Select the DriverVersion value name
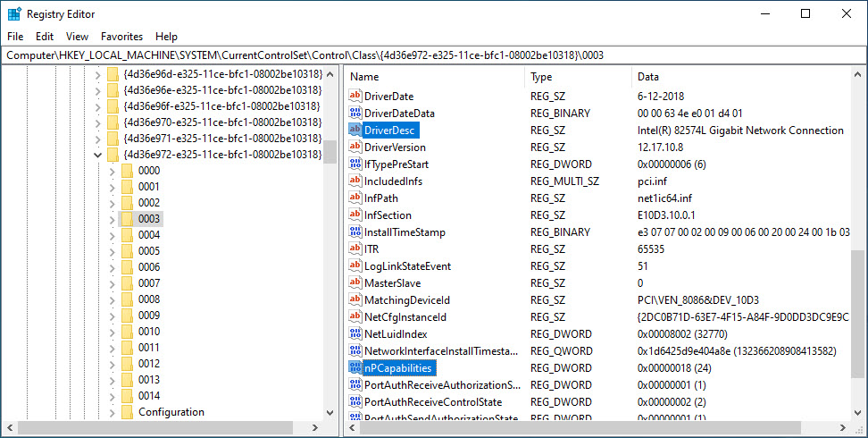 [395, 147]
